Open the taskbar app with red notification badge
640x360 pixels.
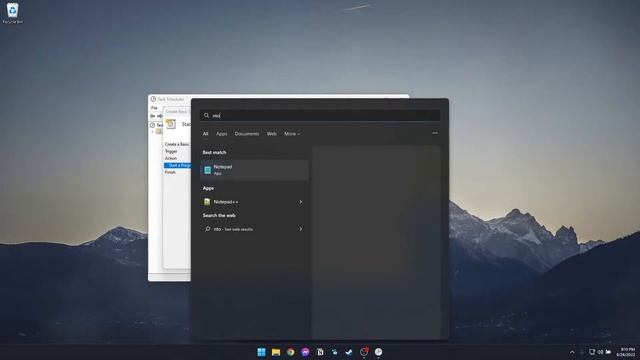pos(364,352)
